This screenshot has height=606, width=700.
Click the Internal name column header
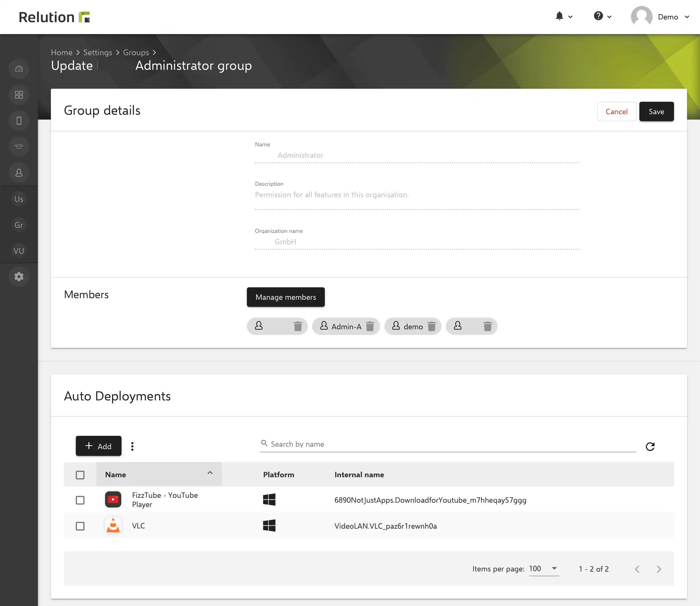(359, 475)
